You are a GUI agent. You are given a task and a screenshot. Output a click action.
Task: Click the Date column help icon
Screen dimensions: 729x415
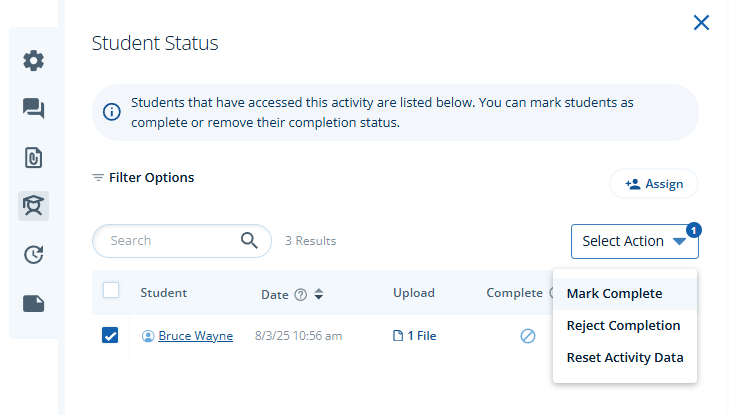click(301, 295)
